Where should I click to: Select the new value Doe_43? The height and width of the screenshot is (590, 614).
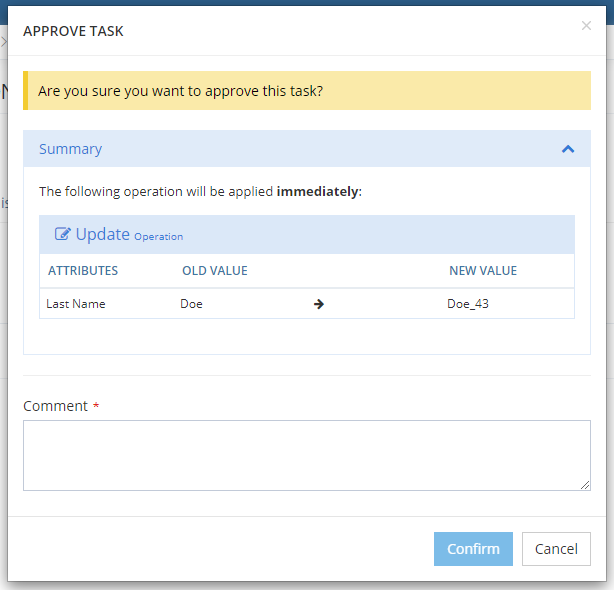click(x=469, y=304)
